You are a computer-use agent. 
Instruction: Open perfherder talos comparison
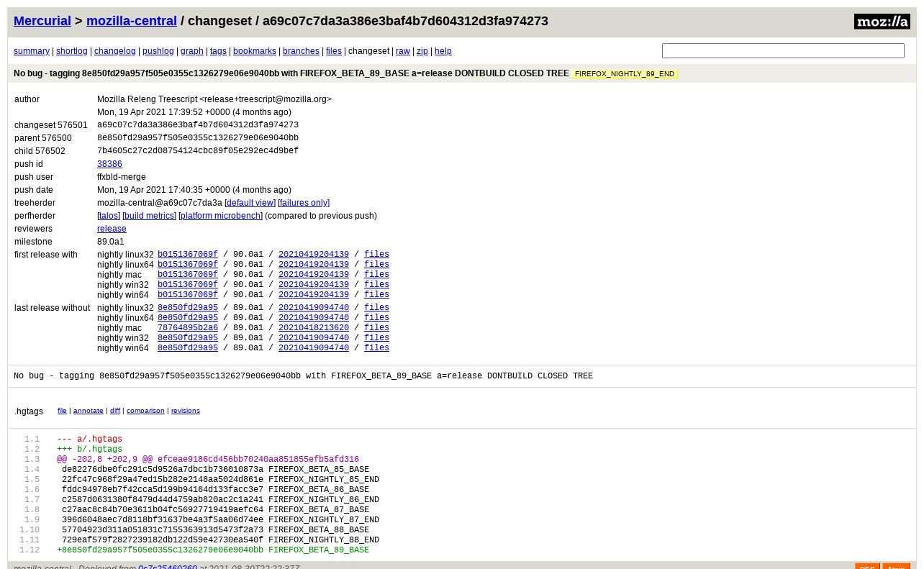(109, 216)
